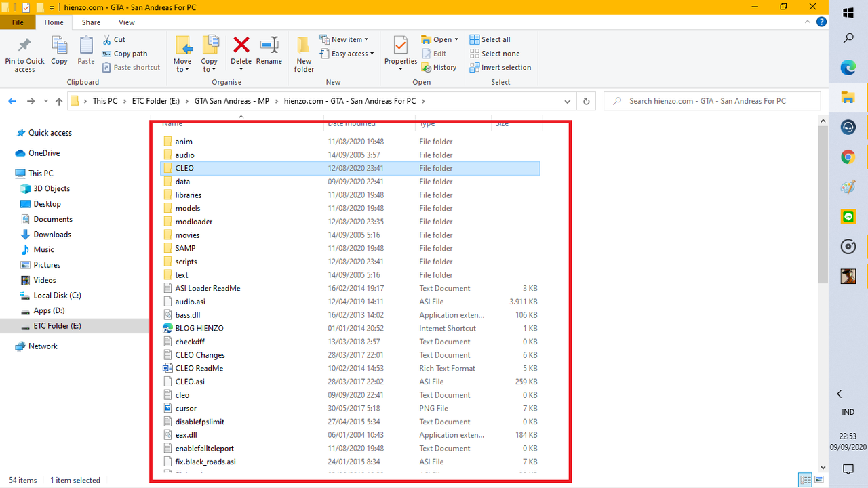Open recent locations dropdown
The height and width of the screenshot is (488, 868).
coord(45,101)
